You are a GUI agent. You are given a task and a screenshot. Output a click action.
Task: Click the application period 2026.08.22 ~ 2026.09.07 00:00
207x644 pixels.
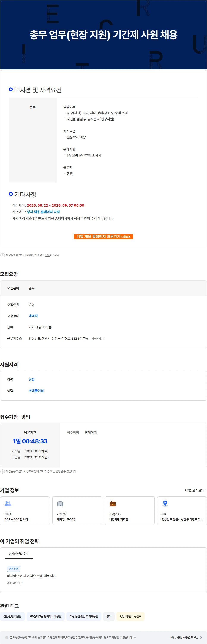[x=55, y=206]
